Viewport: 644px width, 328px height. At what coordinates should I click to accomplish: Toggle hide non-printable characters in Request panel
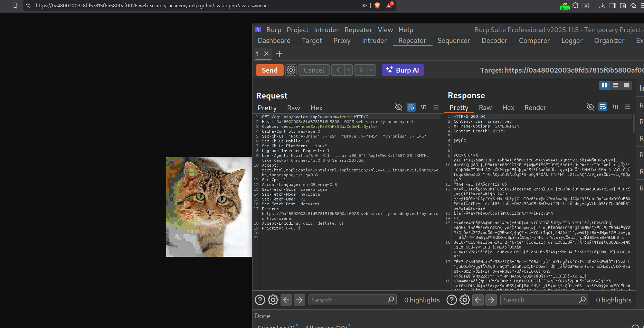(398, 107)
